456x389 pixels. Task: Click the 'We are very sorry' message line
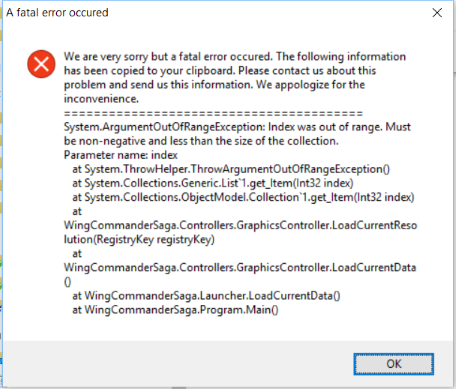235,57
